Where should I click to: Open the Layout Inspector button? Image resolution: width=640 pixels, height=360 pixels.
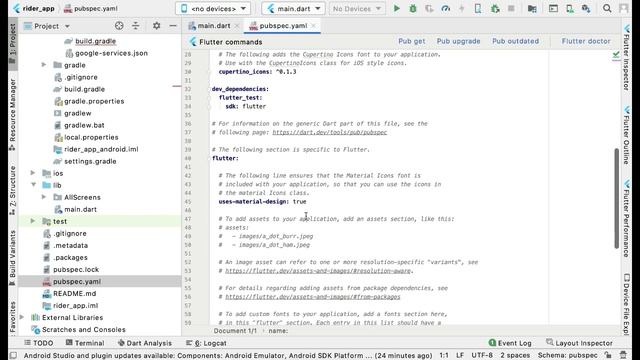click(579, 343)
